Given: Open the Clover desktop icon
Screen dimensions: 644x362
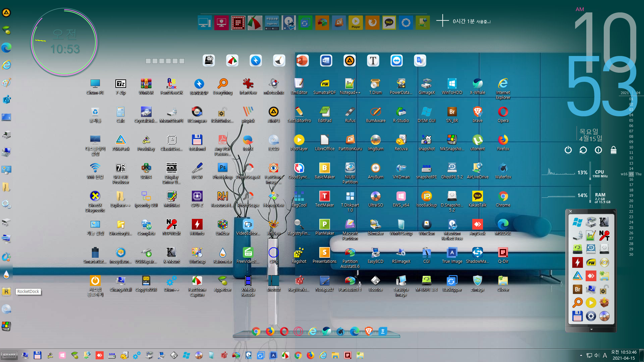Looking at the screenshot, I should 503,283.
